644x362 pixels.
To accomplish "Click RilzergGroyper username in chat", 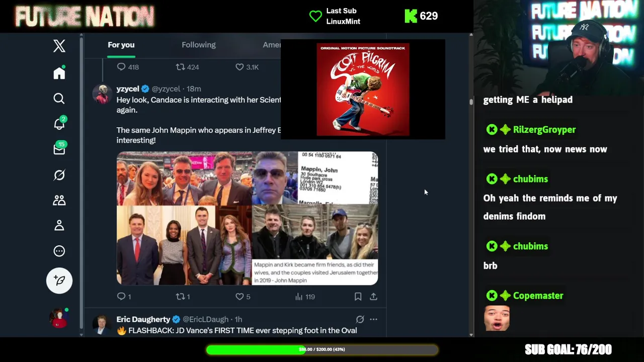I will coord(544,130).
